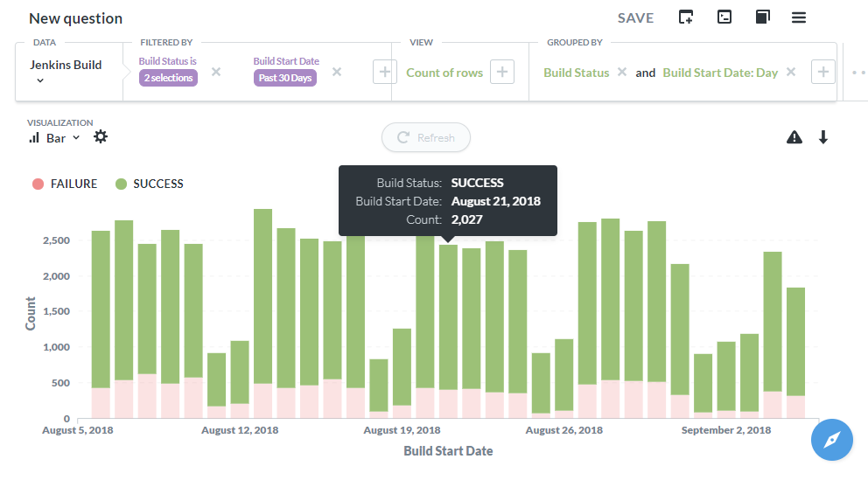Viewport: 868px width, 480px height.
Task: Remove the Build Status grouping
Action: tap(621, 72)
